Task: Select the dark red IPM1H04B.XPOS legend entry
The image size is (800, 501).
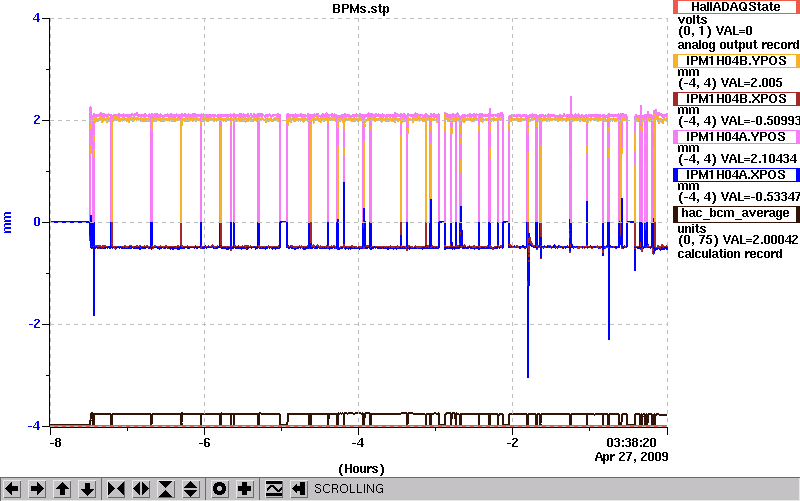Action: (736, 98)
